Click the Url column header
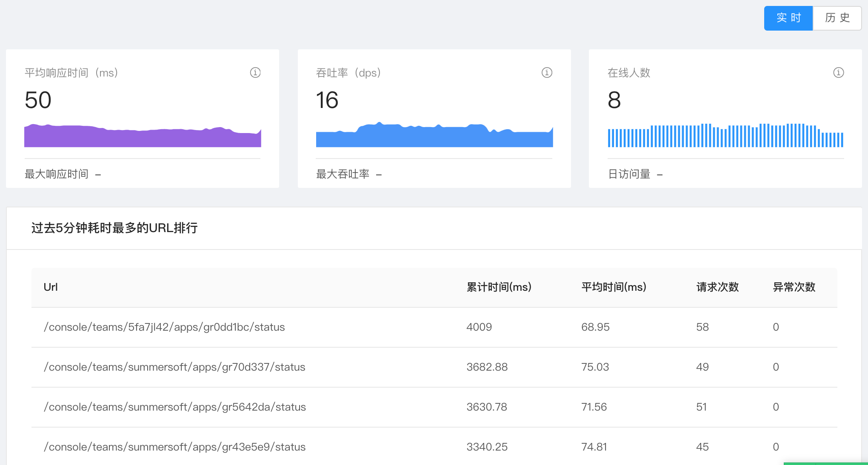Viewport: 868px width, 465px height. click(51, 287)
